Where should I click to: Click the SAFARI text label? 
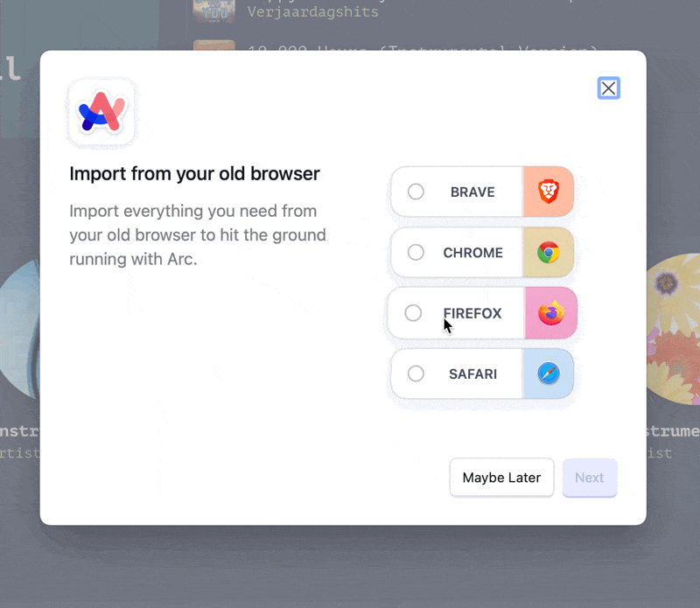[472, 374]
